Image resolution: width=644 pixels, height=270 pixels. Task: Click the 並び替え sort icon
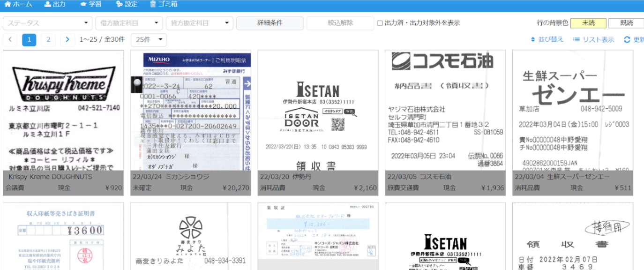click(533, 40)
